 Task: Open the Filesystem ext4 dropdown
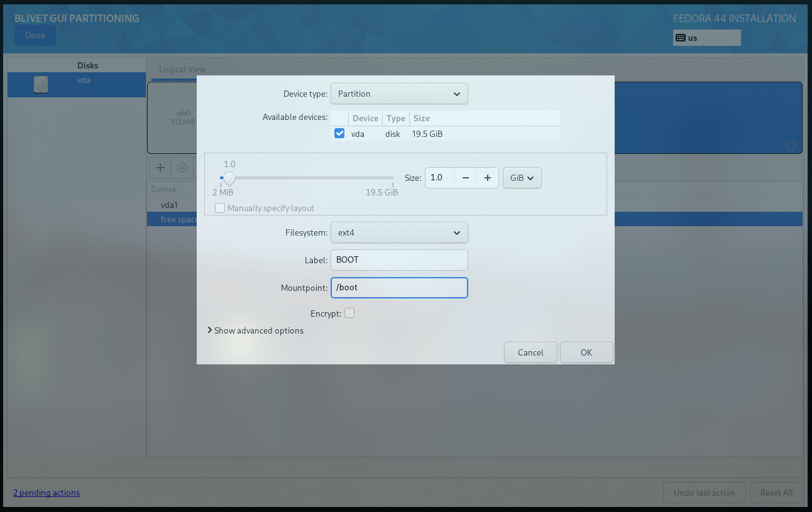[399, 232]
